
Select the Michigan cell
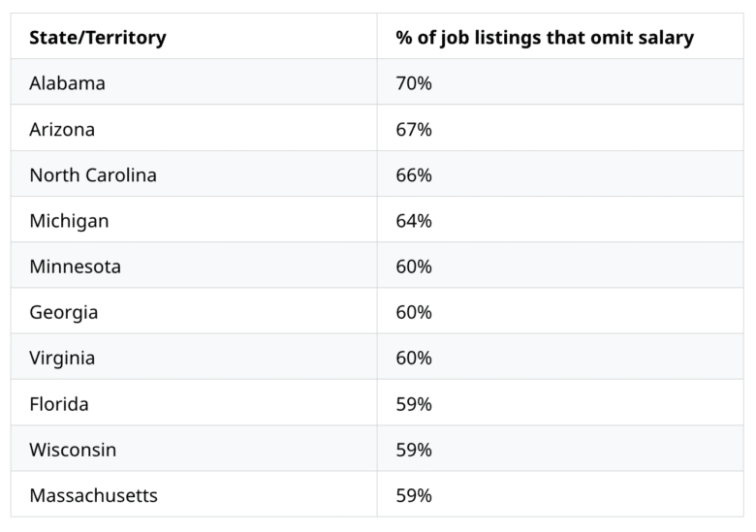(x=69, y=221)
